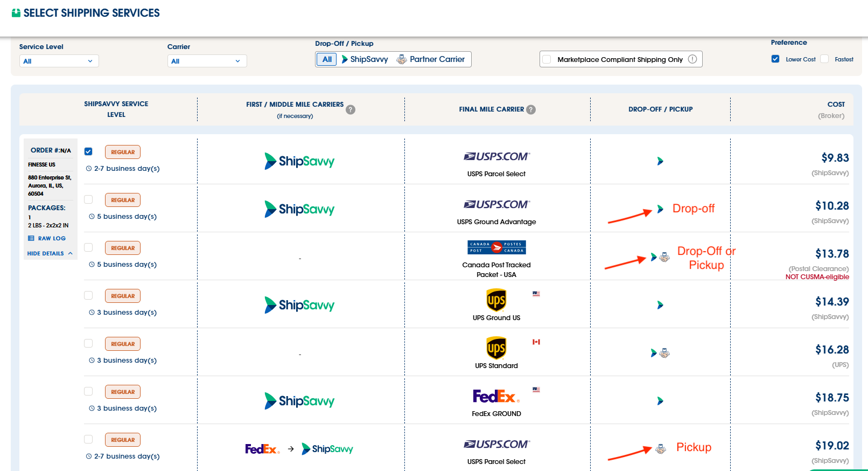The width and height of the screenshot is (868, 471).
Task: Click the Canada Post logo
Action: [496, 247]
